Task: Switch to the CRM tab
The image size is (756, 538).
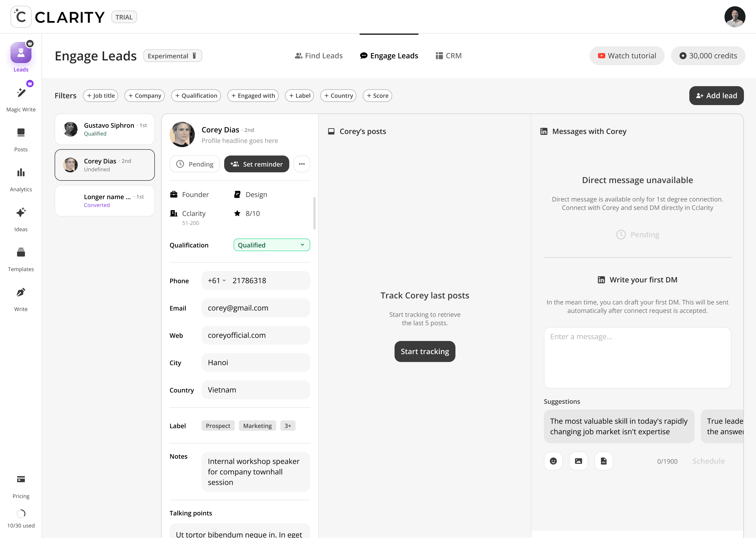Action: [449, 56]
